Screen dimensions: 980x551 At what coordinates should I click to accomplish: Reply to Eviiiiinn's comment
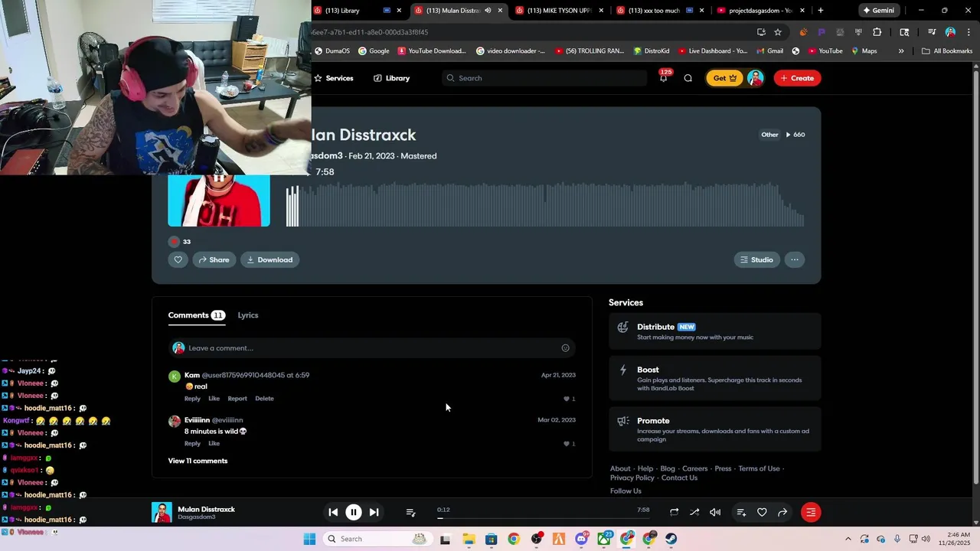coord(192,444)
